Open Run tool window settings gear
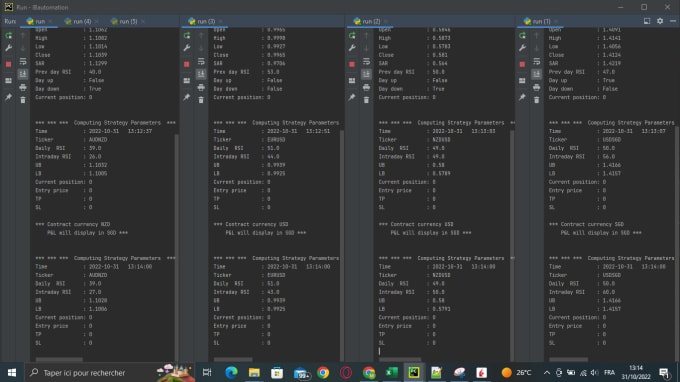This screenshot has height=382, width=680. pyautogui.click(x=660, y=21)
